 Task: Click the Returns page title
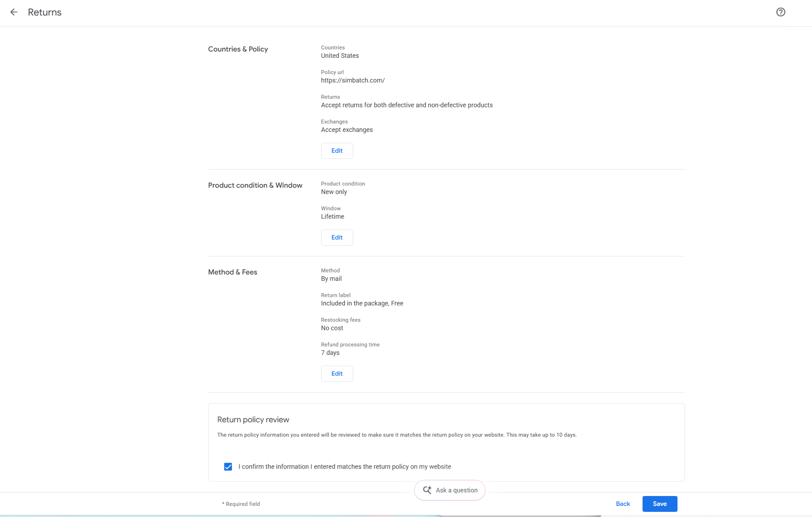click(44, 12)
